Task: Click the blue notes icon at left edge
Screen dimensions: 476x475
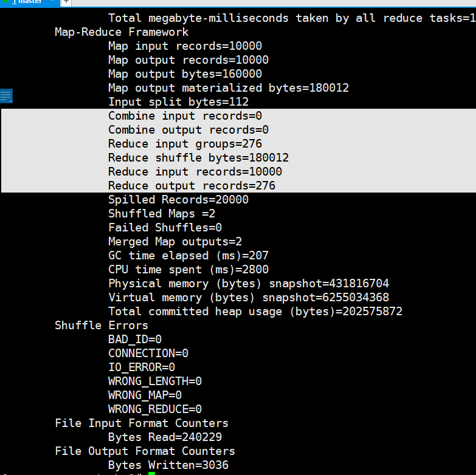Action: pos(6,96)
